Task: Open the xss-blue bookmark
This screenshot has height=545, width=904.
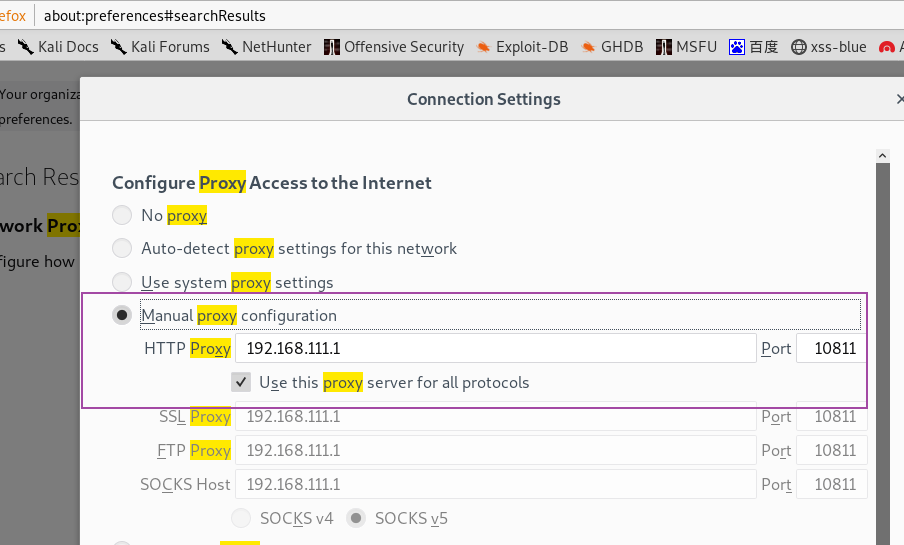Action: pyautogui.click(x=828, y=47)
